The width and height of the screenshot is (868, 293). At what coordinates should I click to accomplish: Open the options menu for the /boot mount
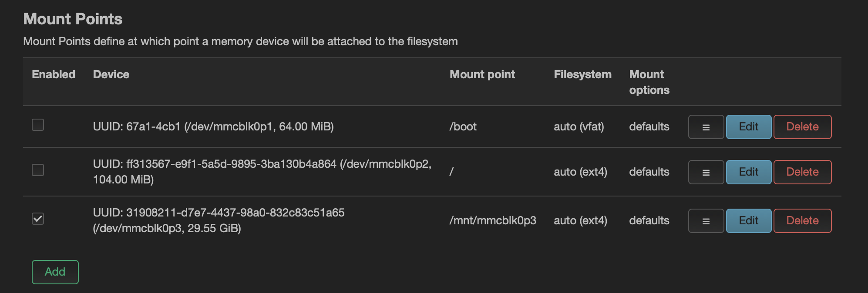point(706,127)
